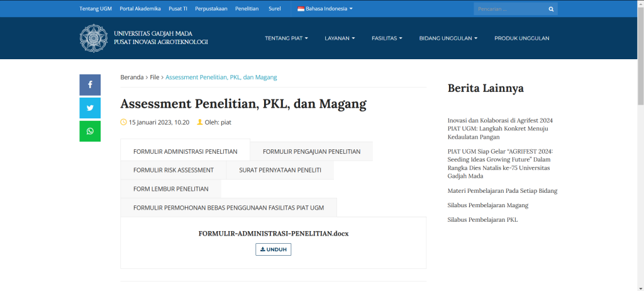Go to Beranda breadcrumb link
This screenshot has height=291, width=644.
[131, 77]
